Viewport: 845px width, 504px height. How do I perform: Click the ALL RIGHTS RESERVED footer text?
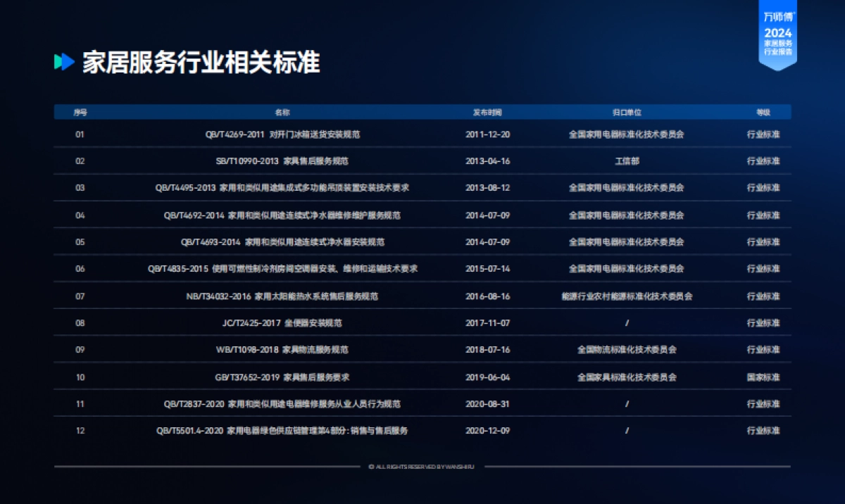pyautogui.click(x=422, y=467)
